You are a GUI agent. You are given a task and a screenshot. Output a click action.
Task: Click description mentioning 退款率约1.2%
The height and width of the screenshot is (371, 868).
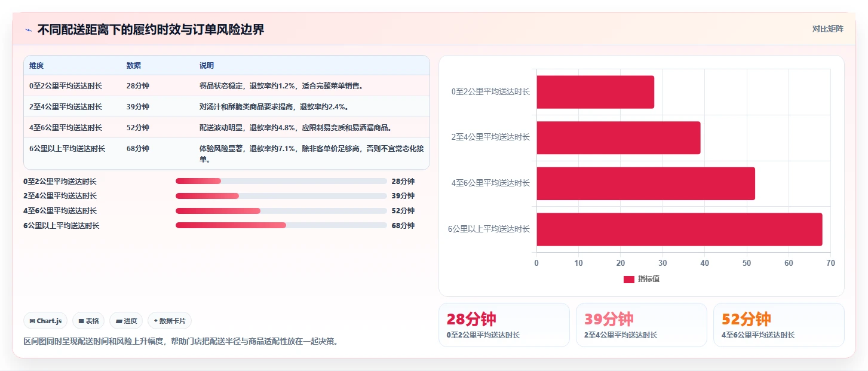pyautogui.click(x=281, y=86)
